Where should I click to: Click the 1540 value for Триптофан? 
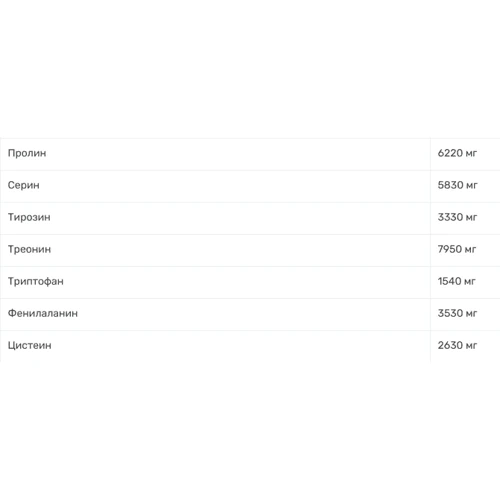point(449,281)
